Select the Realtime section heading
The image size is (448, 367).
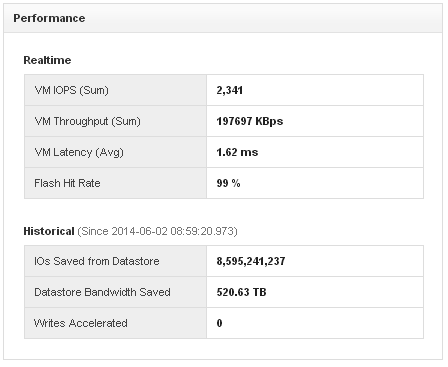(x=47, y=60)
